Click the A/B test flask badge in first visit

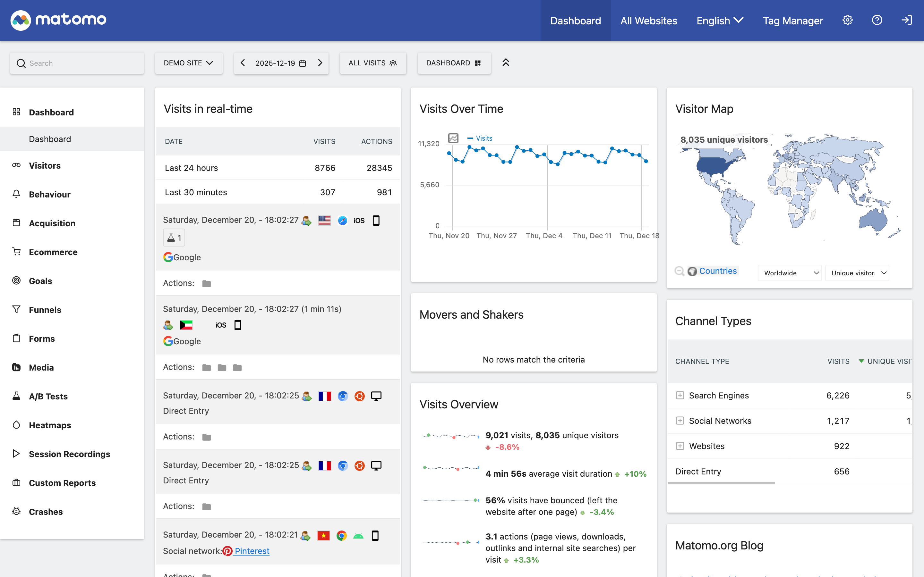click(174, 238)
